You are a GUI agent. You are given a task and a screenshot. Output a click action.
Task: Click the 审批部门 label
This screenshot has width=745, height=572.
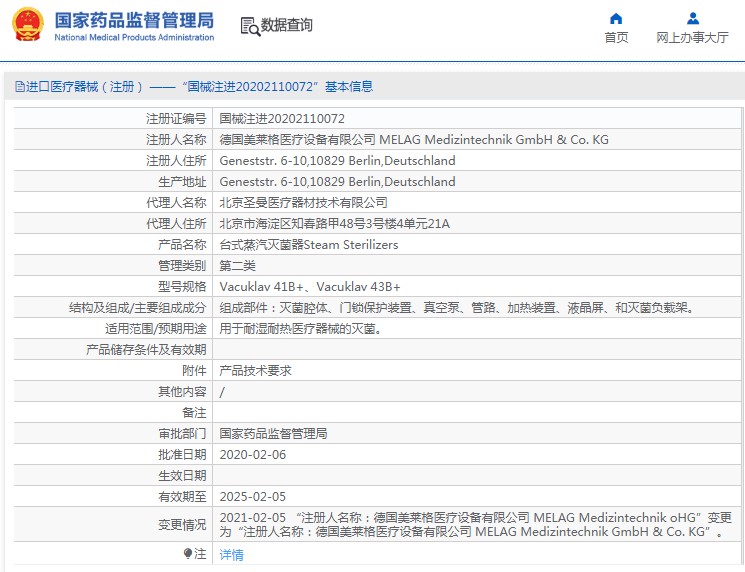pyautogui.click(x=182, y=434)
